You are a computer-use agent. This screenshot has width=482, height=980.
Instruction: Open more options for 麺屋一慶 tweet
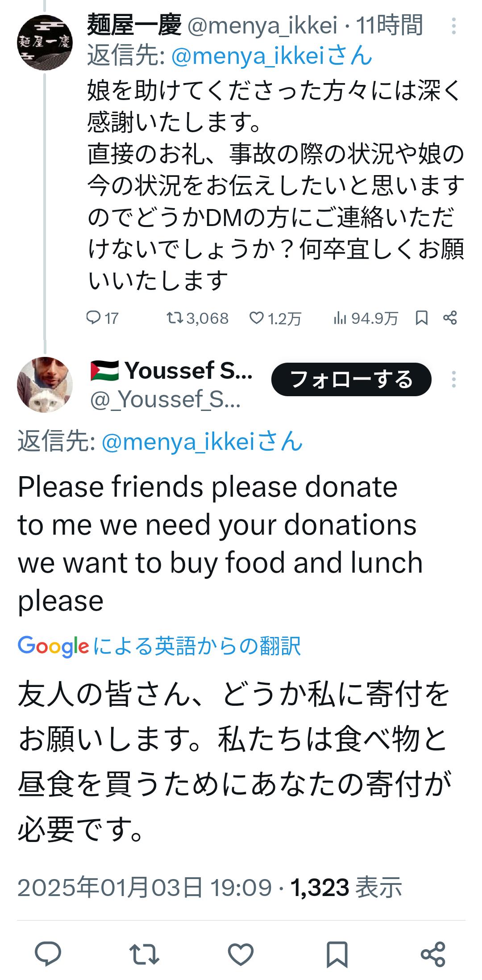(x=453, y=26)
